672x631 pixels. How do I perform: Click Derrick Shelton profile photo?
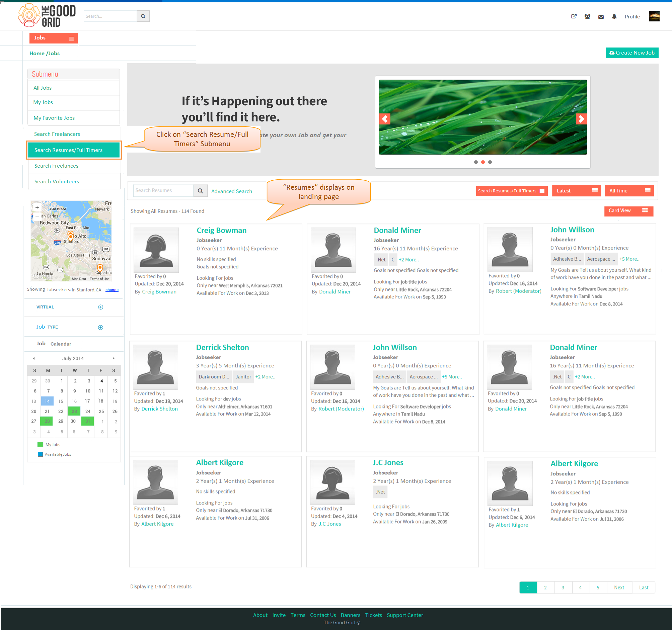tap(155, 367)
